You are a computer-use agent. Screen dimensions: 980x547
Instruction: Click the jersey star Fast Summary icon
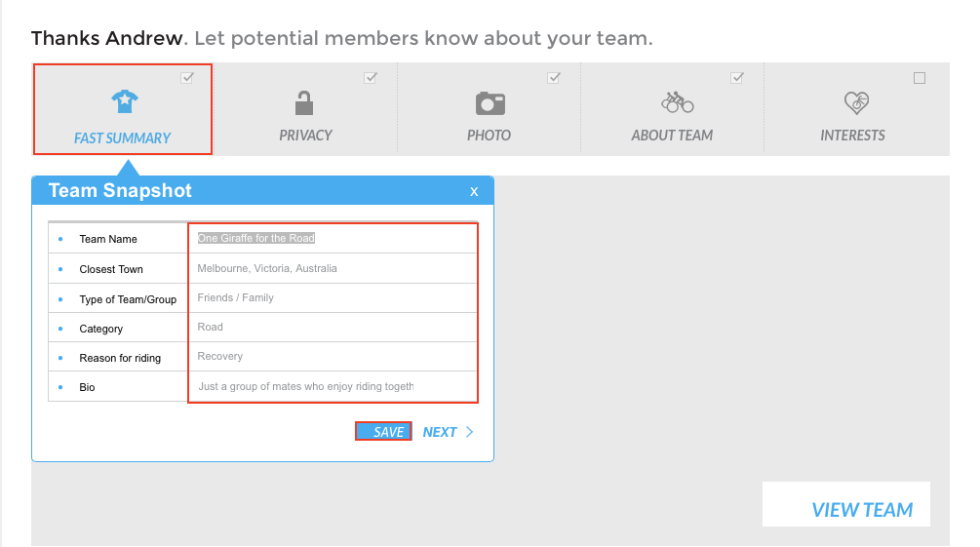tap(125, 101)
